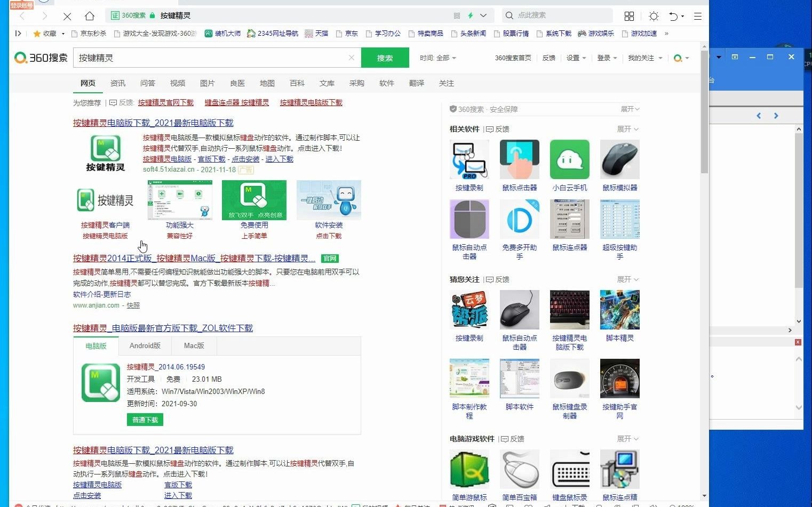Image resolution: width=812 pixels, height=507 pixels.
Task: Open the browser hamburger menu
Action: [x=697, y=16]
